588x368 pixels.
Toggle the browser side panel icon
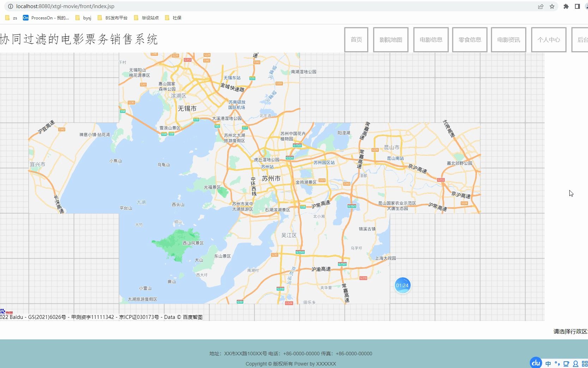(577, 6)
